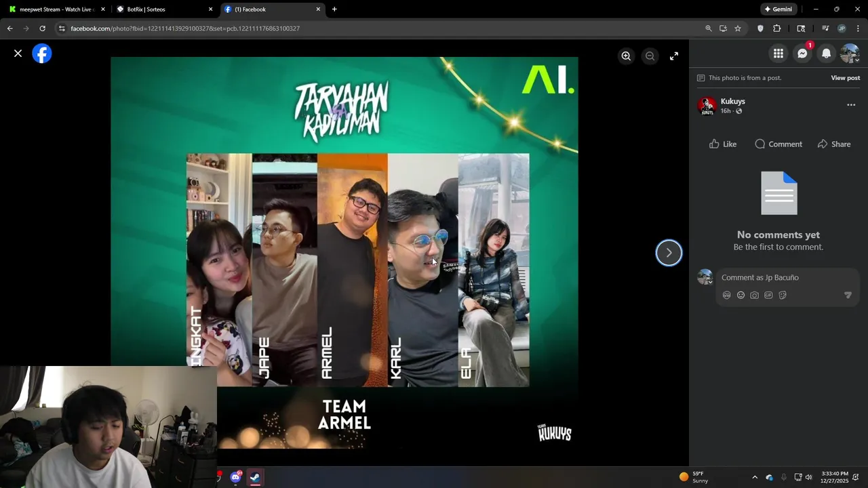Open Chrome JP profile avatar
The width and height of the screenshot is (868, 488).
click(x=842, y=28)
